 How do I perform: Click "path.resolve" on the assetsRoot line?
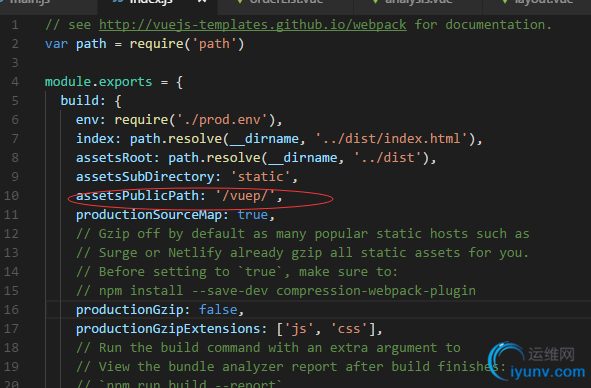(214, 158)
